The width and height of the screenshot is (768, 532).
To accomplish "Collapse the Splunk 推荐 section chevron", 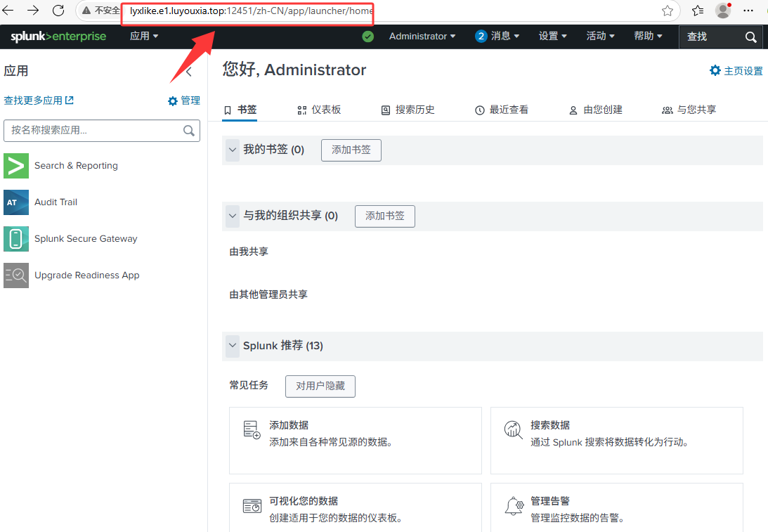I will coord(233,346).
